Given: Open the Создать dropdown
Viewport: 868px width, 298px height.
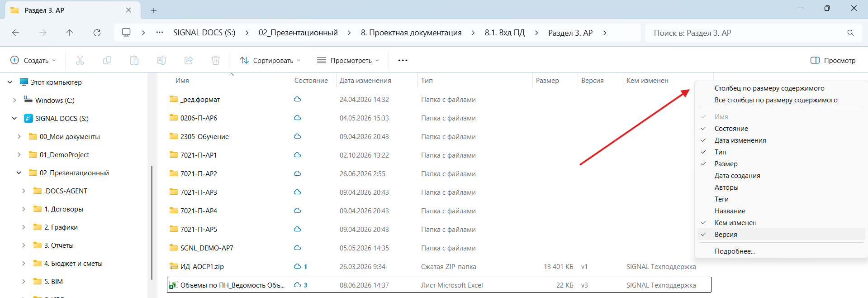Looking at the screenshot, I should tap(33, 60).
